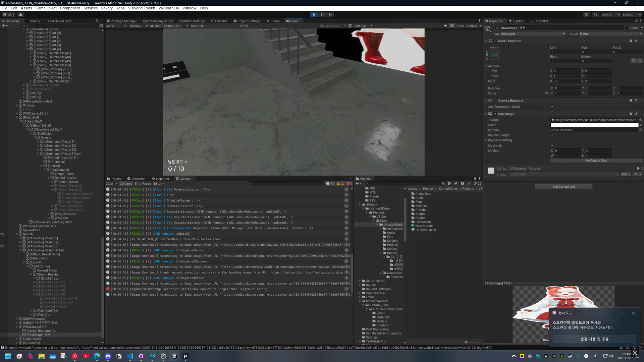Open Undo History from the toolbar
This screenshot has width=644, height=362.
(x=587, y=15)
